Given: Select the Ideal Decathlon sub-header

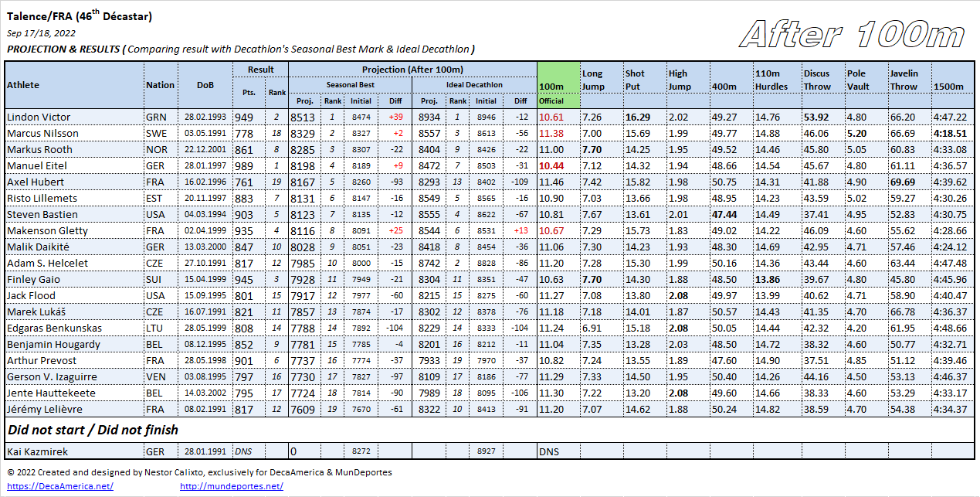Looking at the screenshot, I should (474, 84).
